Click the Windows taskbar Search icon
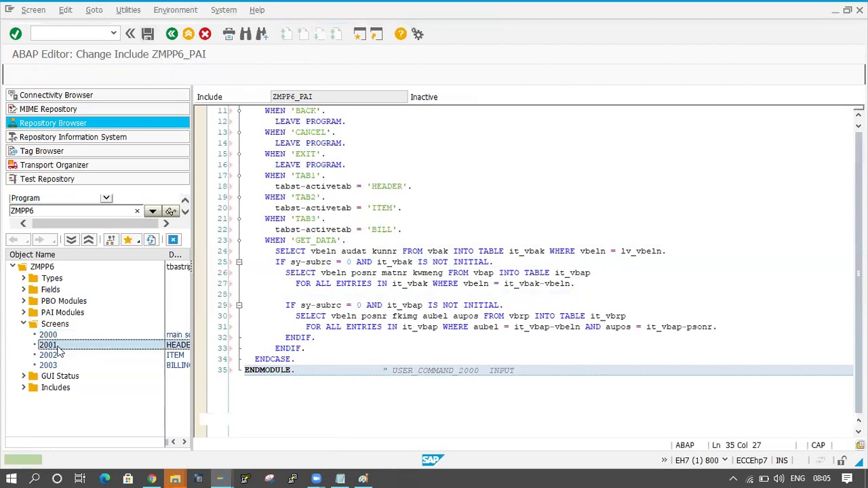The width and height of the screenshot is (868, 488). (35, 479)
